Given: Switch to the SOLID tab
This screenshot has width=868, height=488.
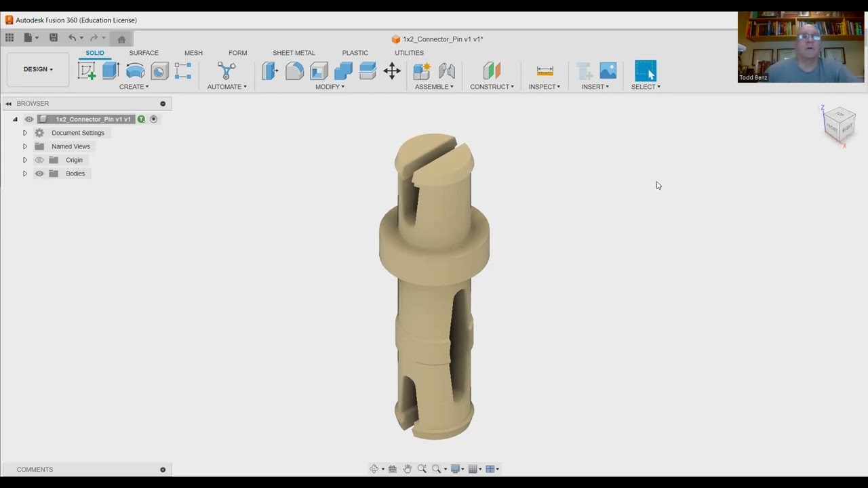Looking at the screenshot, I should click(95, 53).
